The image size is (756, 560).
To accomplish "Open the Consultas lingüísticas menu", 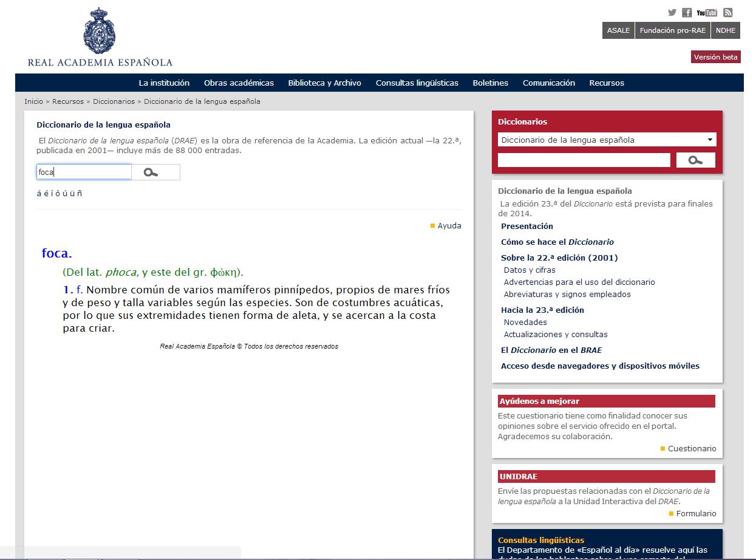I will 417,83.
